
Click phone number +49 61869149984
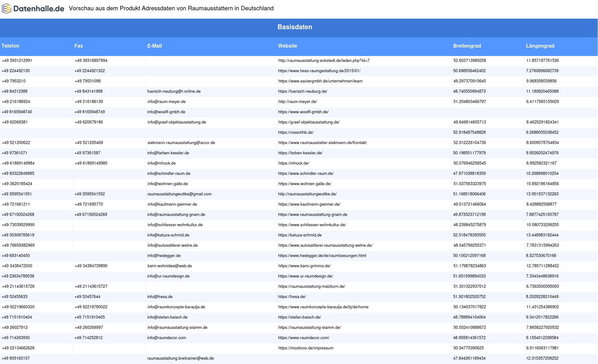[18, 163]
